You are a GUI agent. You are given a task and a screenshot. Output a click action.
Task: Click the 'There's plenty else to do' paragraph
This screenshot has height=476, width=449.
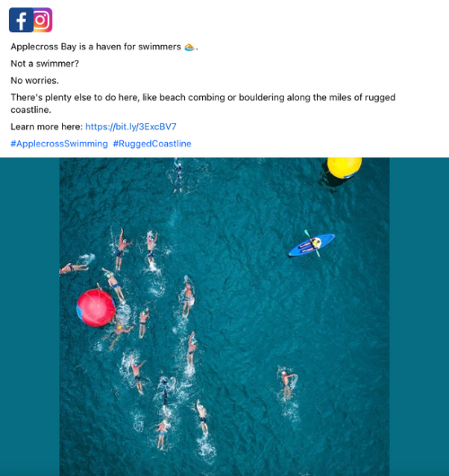click(203, 103)
